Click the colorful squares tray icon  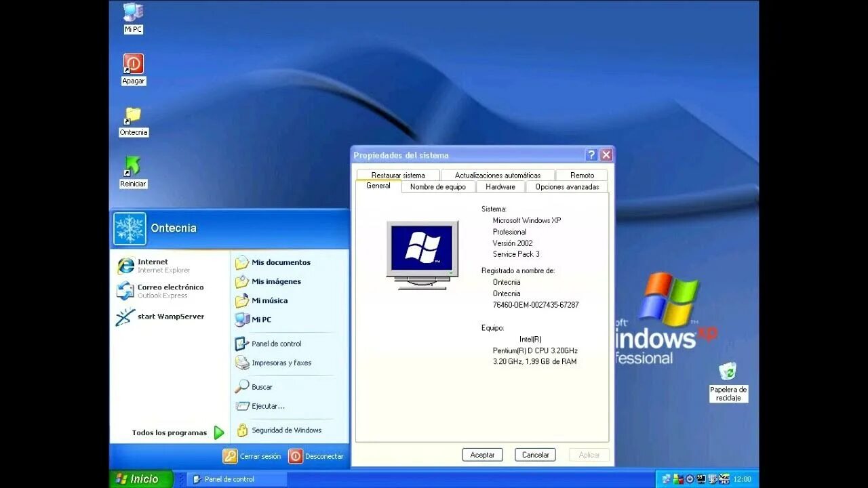(x=678, y=479)
